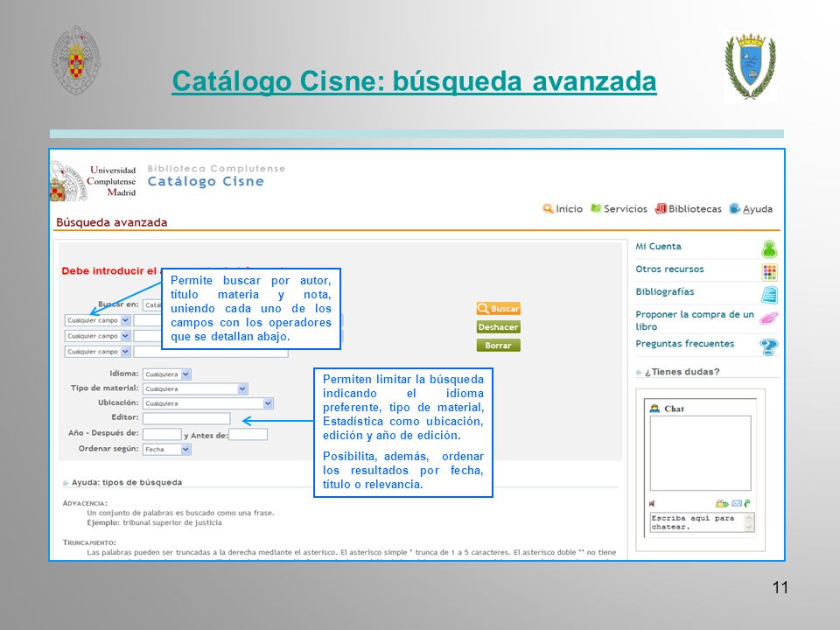Click 'Ejemplo: tribunal superior de justicia' text
The width and height of the screenshot is (840, 630).
click(x=154, y=523)
